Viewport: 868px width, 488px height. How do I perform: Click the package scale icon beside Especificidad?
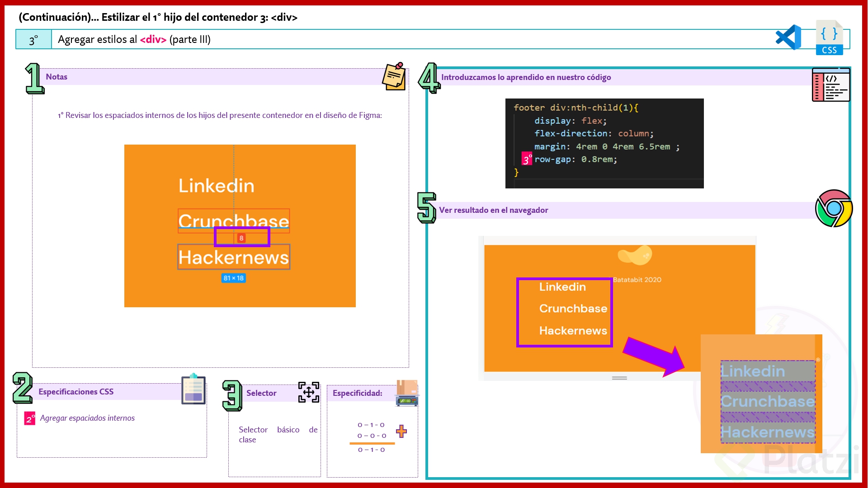[x=407, y=393]
